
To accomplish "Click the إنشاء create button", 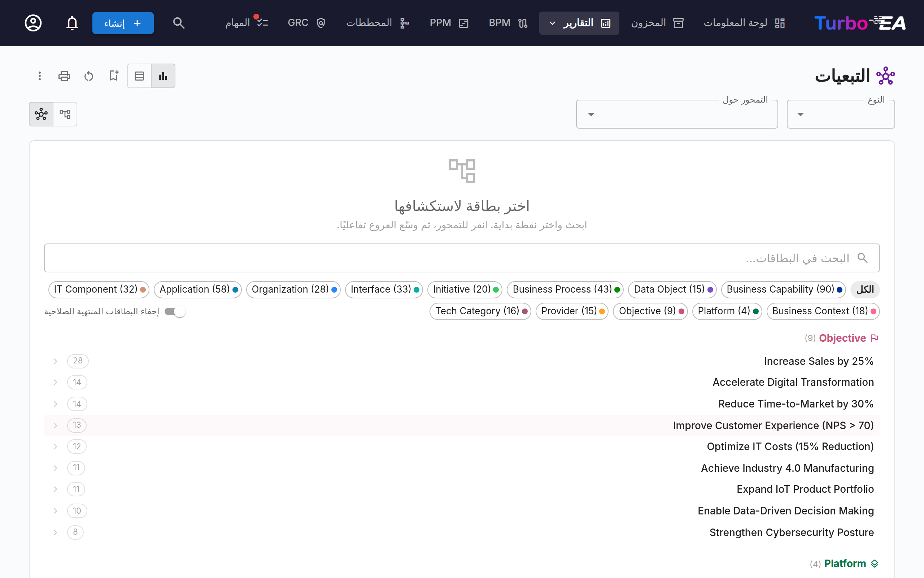I will point(123,23).
